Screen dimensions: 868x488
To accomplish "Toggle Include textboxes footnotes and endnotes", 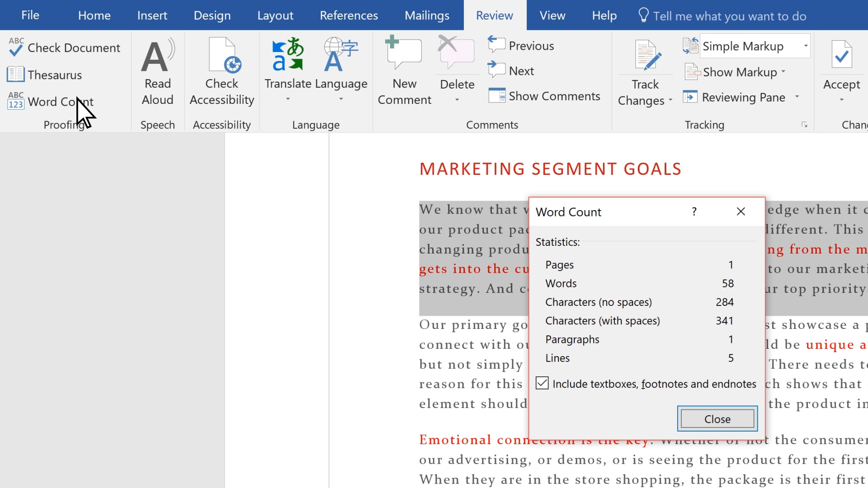I will pos(542,383).
